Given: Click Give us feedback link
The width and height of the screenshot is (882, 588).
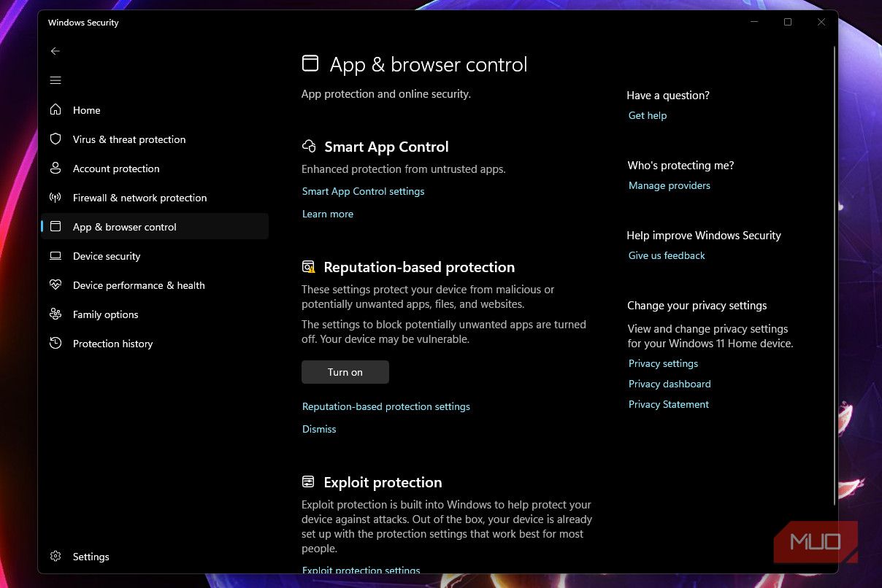Looking at the screenshot, I should click(667, 255).
